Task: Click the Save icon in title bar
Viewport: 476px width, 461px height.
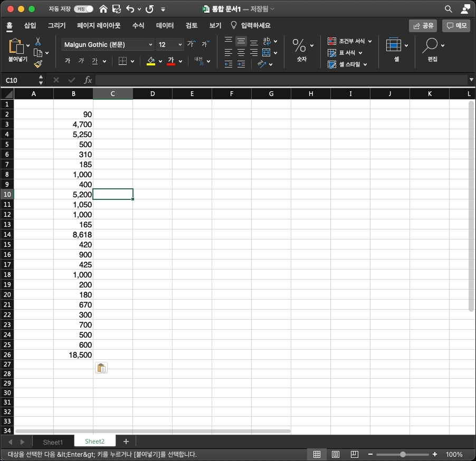Action: click(x=116, y=9)
